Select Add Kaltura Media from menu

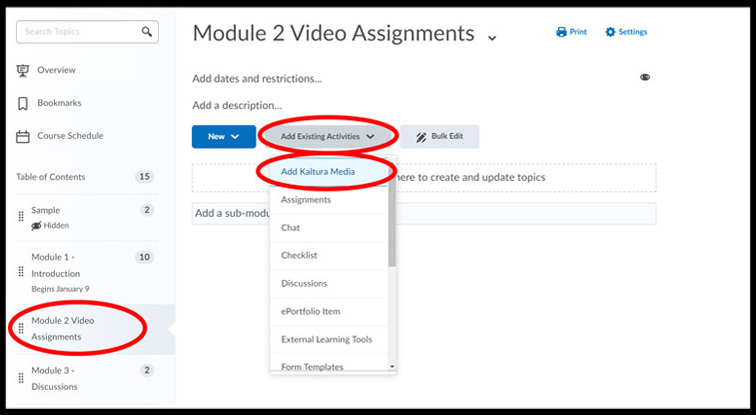[x=318, y=171]
